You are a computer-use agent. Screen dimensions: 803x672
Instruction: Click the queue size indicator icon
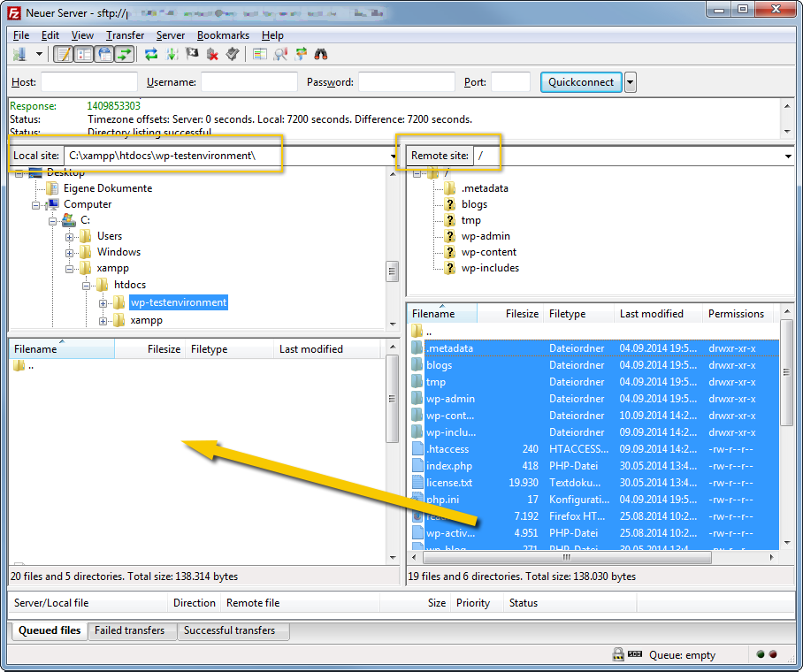tap(635, 654)
